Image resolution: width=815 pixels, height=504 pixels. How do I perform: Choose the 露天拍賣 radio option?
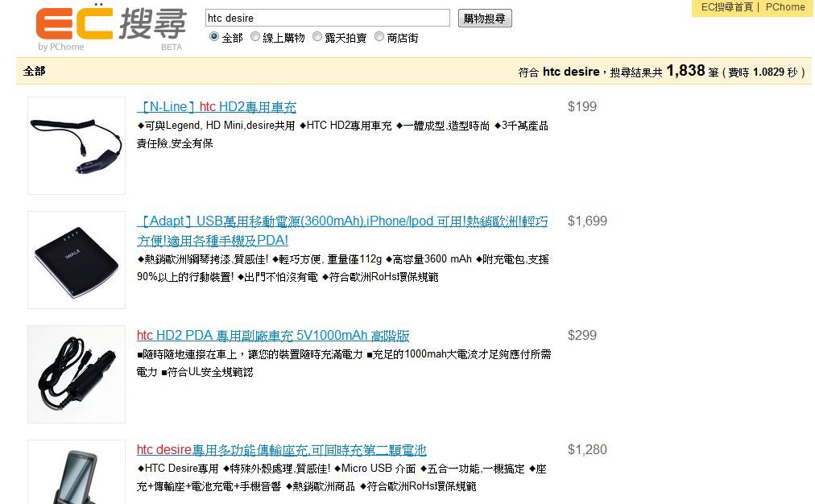[x=317, y=37]
